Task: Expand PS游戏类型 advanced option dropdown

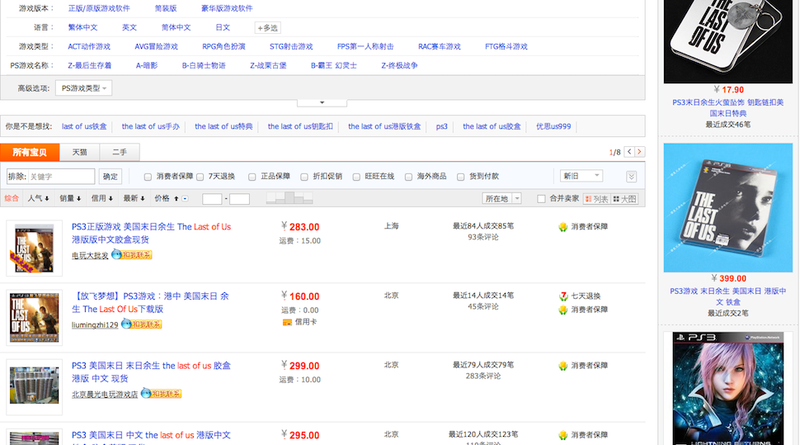Action: point(84,88)
